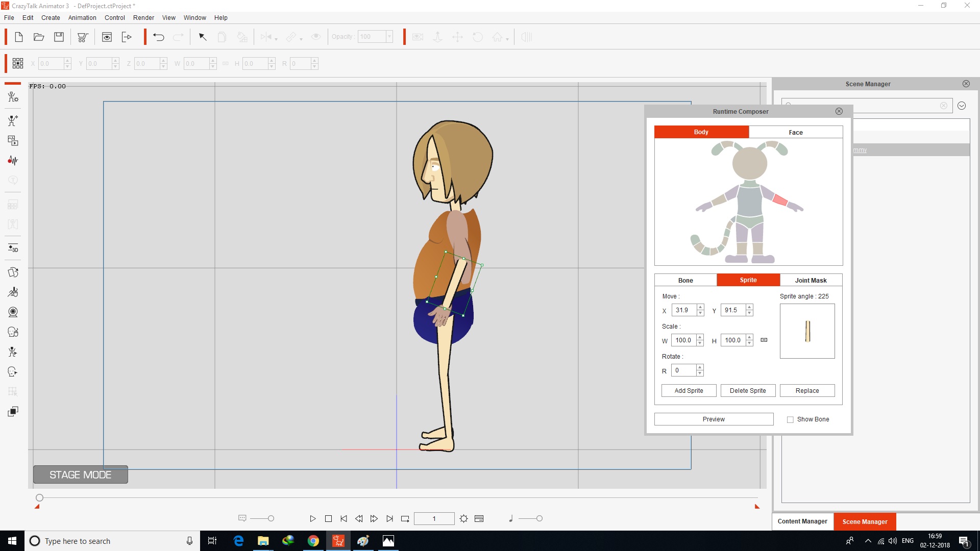Open the Scene Manager circular dropdown arrow
This screenshot has width=980, height=551.
(x=962, y=106)
